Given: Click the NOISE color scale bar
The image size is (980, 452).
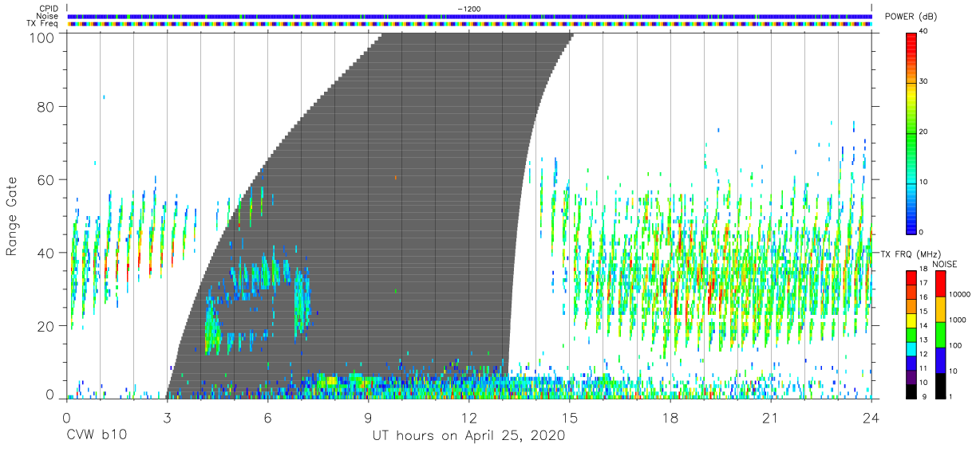Looking at the screenshot, I should click(x=941, y=334).
